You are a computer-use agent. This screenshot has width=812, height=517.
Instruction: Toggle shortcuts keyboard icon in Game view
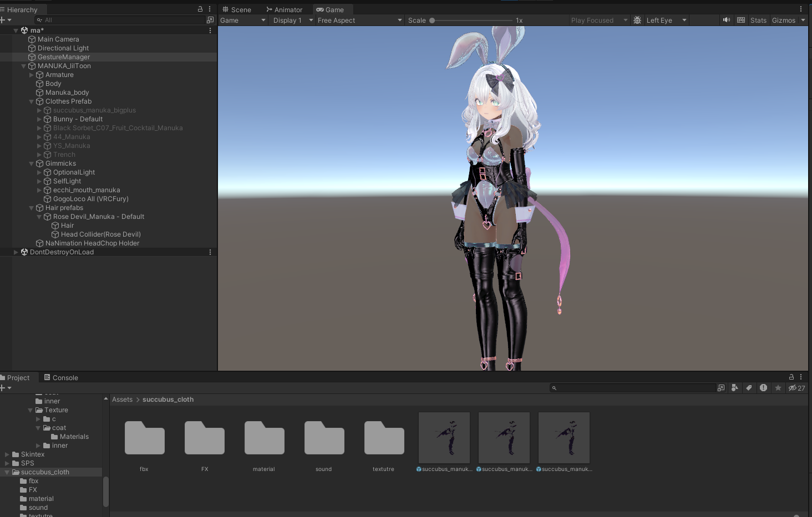click(741, 20)
